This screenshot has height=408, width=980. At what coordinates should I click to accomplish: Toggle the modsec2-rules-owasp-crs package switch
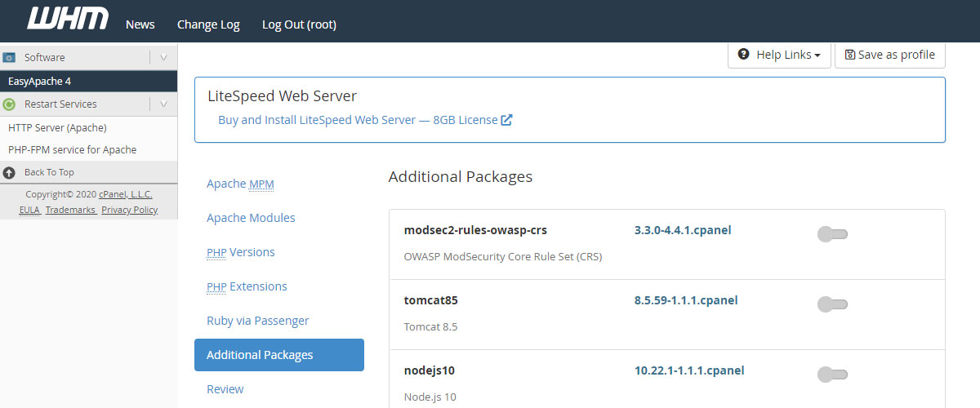pyautogui.click(x=832, y=234)
